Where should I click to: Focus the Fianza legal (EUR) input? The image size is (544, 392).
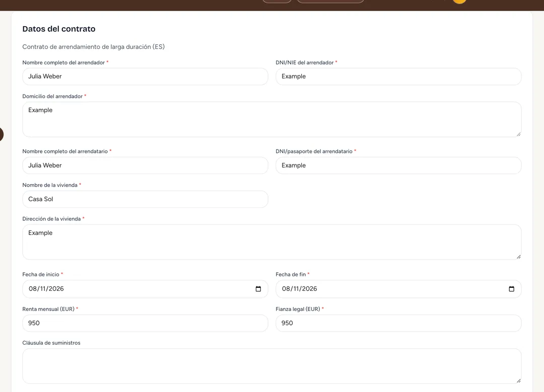[398, 323]
